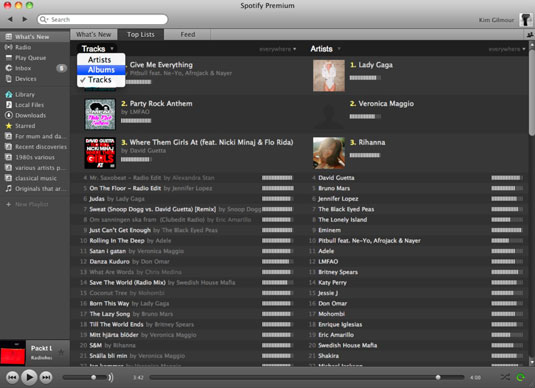Toggle shuffle mode
The width and height of the screenshot is (535, 388).
point(505,377)
